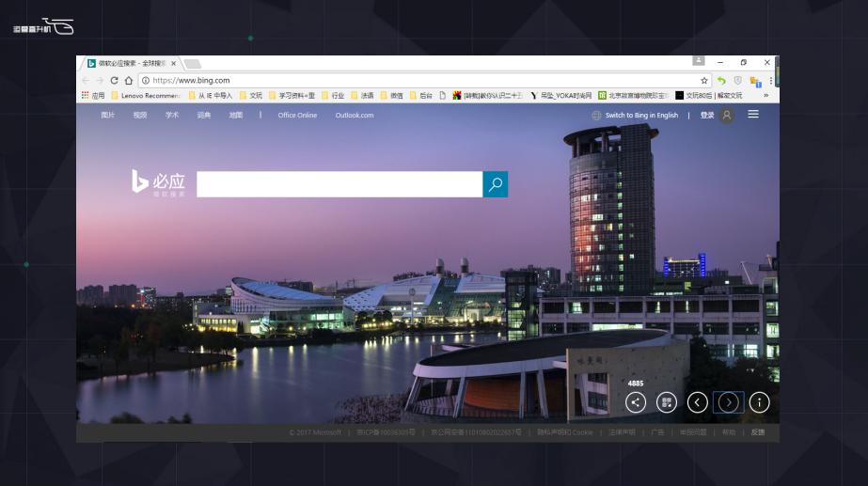Viewport: 868px width, 486px height.
Task: Open the blank page icon bookmark
Action: pos(442,95)
